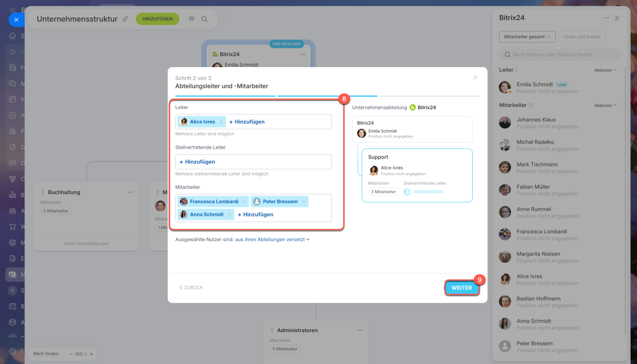Click the hamburger icon in left sidebar

point(12,10)
